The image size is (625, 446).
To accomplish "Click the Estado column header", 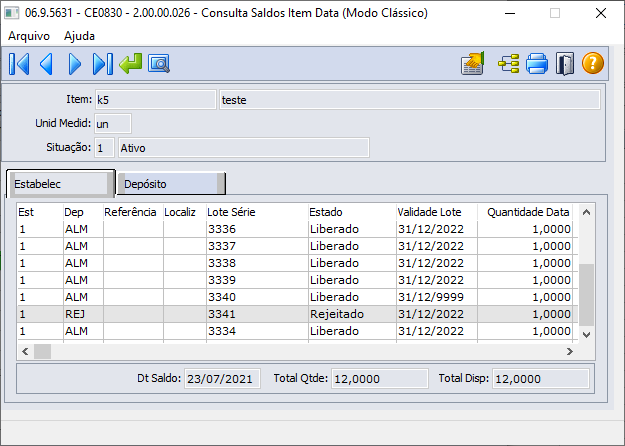I will pos(352,212).
